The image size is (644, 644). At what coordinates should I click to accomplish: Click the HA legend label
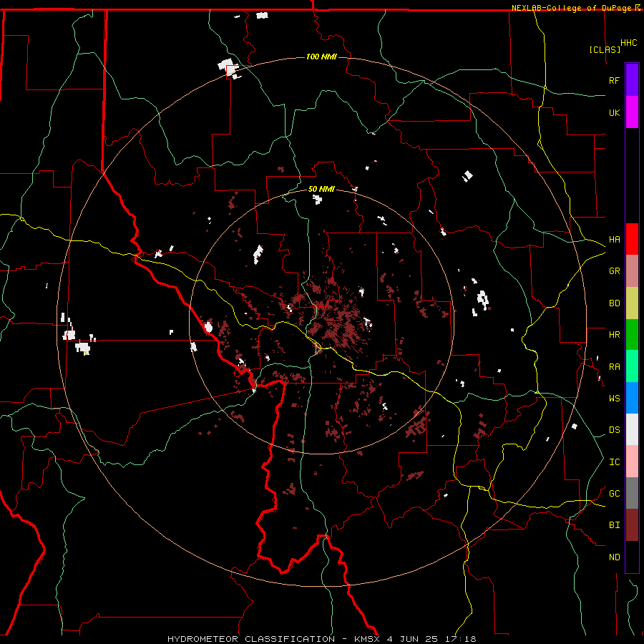point(614,240)
